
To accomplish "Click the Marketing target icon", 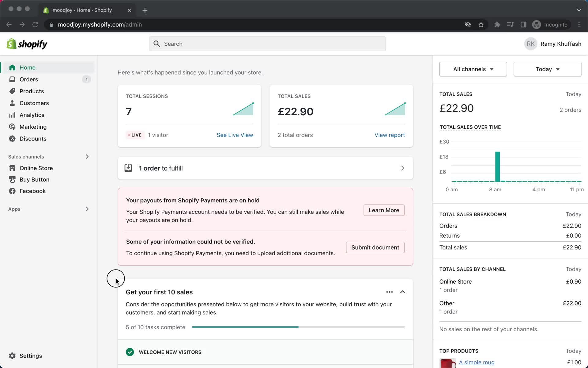I will tap(12, 127).
